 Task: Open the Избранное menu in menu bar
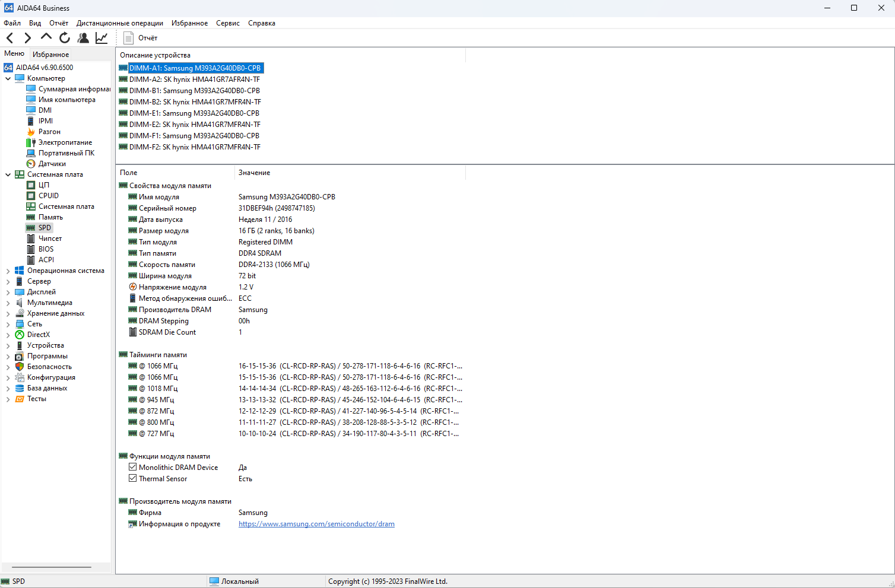(x=190, y=23)
